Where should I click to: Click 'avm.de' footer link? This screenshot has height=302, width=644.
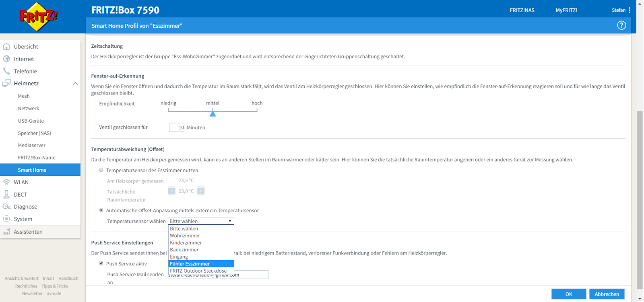54,294
